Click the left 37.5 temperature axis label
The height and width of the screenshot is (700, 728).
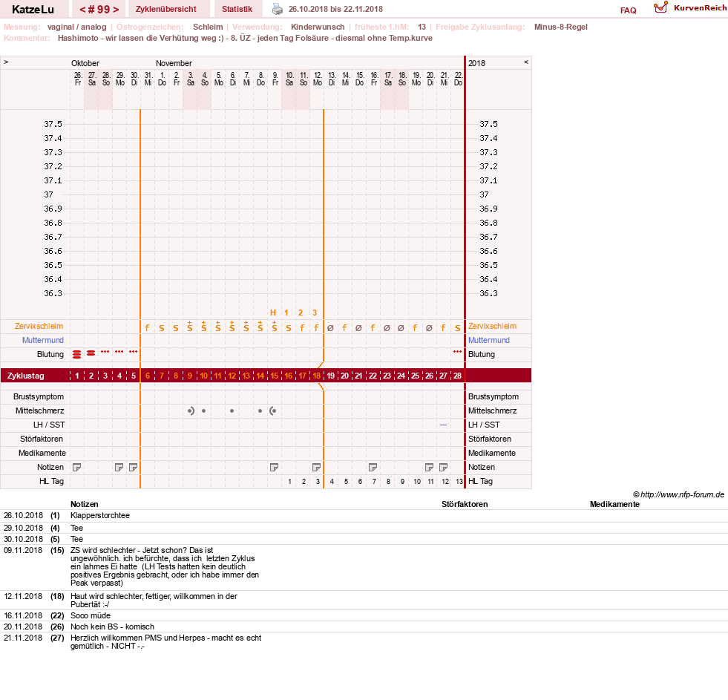coord(53,124)
